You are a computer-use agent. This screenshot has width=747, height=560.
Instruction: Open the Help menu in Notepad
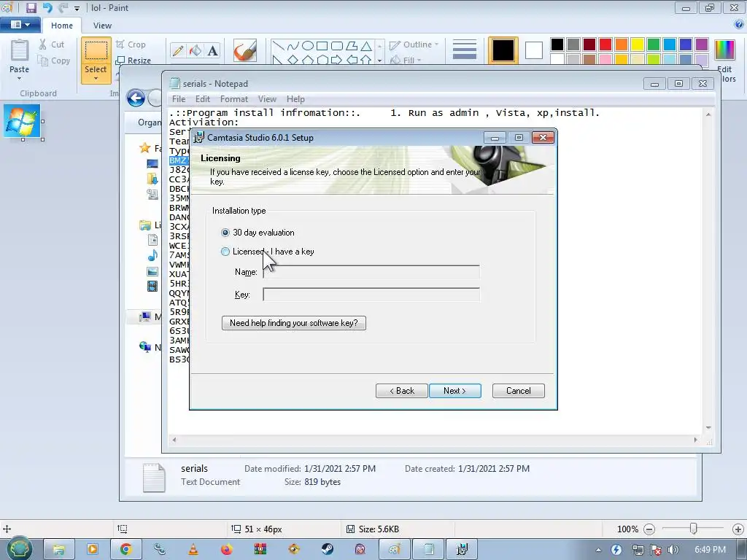click(295, 99)
